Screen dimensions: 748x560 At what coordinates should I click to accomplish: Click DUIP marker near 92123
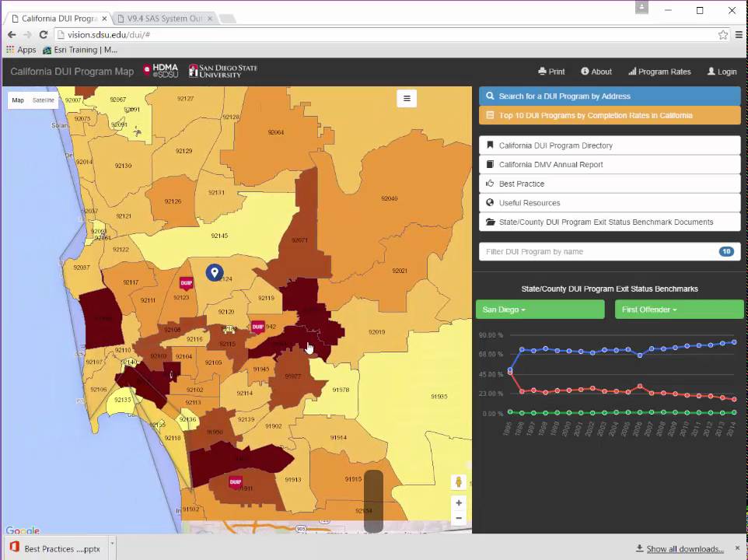tap(186, 283)
